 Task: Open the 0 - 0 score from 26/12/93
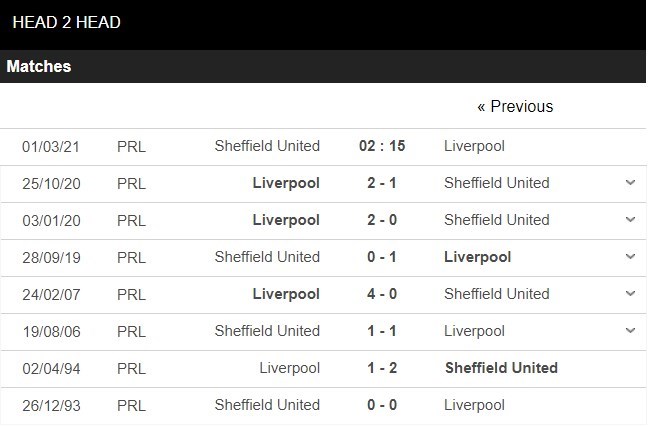[382, 405]
